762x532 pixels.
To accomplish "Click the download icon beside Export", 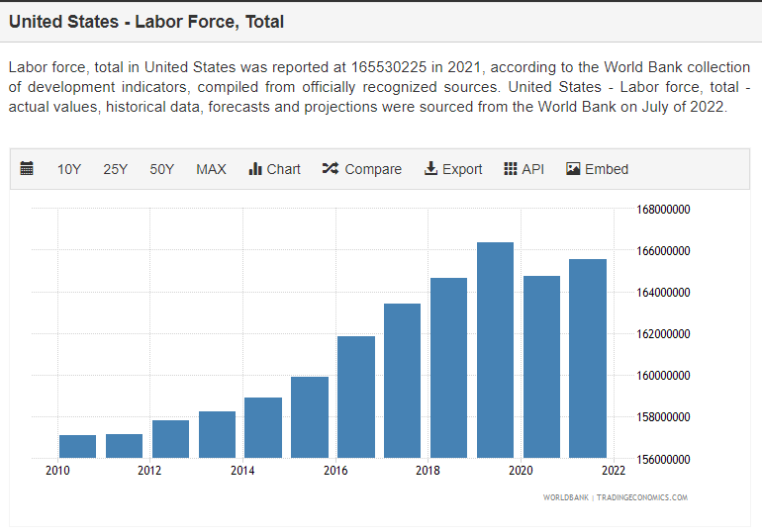I will (x=430, y=169).
